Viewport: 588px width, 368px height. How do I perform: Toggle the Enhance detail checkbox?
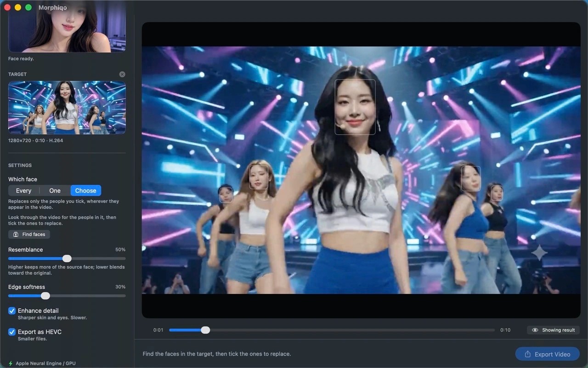(x=12, y=311)
